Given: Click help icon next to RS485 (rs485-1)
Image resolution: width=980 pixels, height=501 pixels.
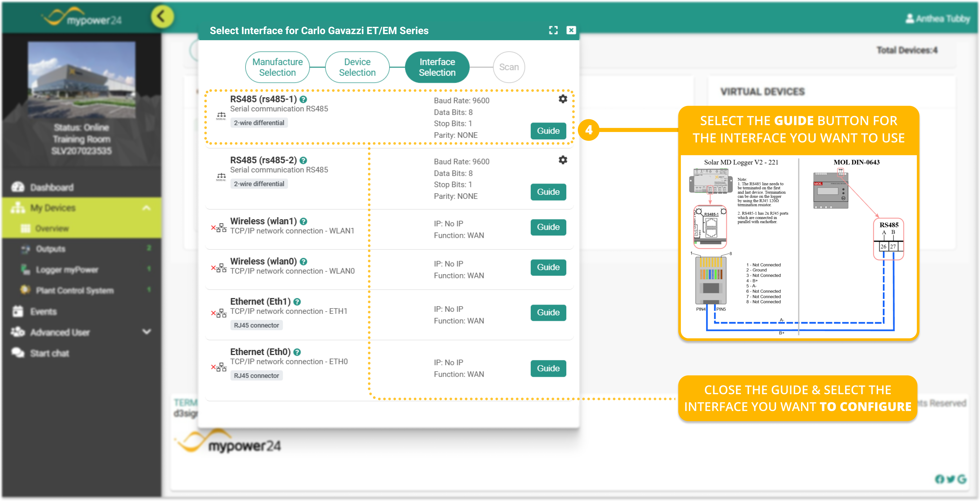Looking at the screenshot, I should [x=303, y=99].
